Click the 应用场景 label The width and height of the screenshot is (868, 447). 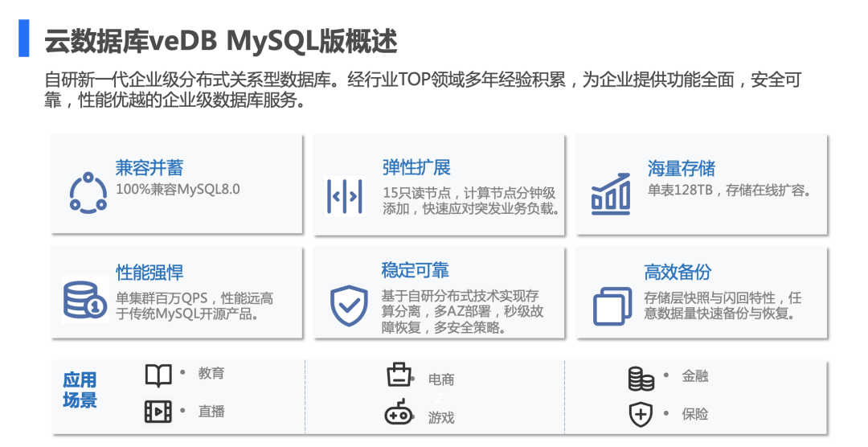click(x=80, y=390)
